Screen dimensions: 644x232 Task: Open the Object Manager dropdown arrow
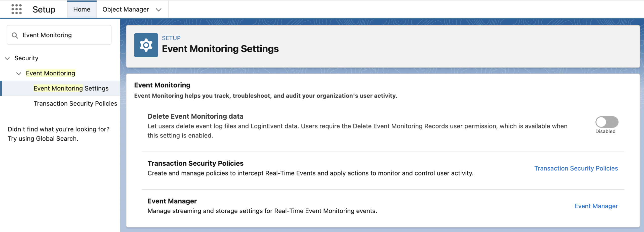(158, 10)
